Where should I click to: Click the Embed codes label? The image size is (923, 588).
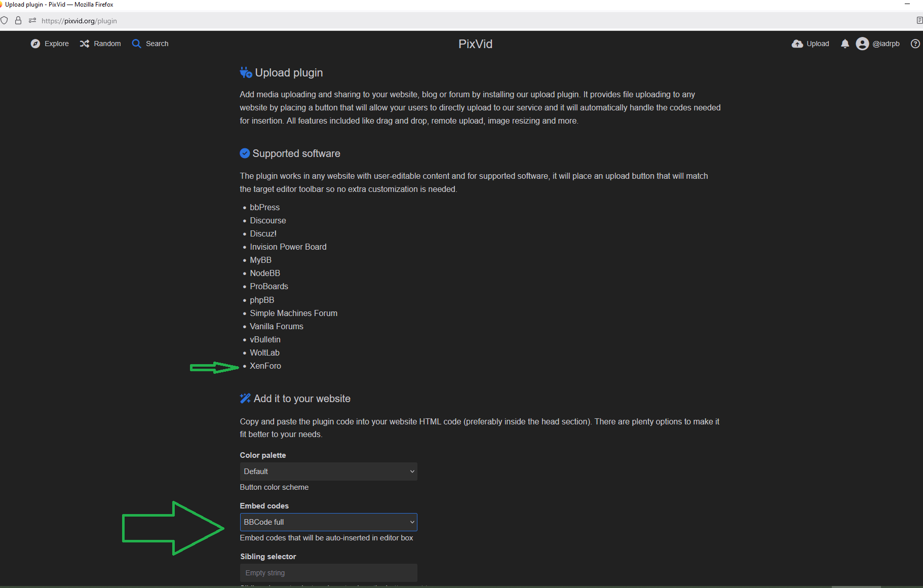click(264, 506)
